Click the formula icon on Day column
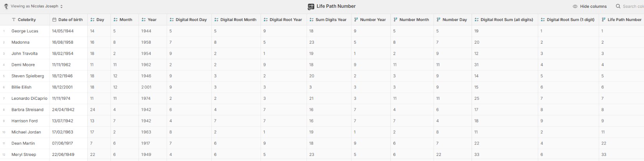This screenshot has width=644, height=161. 92,19
